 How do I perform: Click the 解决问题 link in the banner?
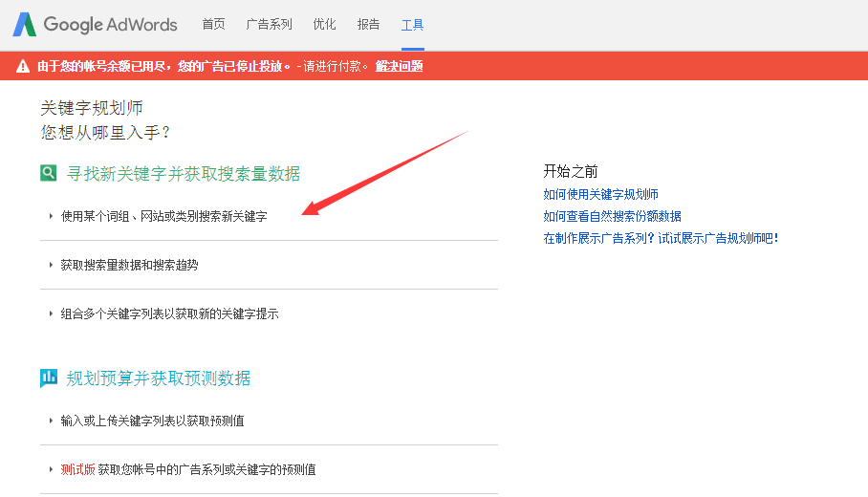click(400, 66)
